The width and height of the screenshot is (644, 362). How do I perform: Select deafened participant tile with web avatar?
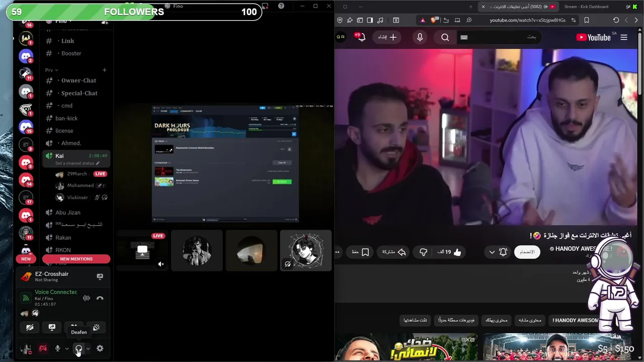(306, 250)
